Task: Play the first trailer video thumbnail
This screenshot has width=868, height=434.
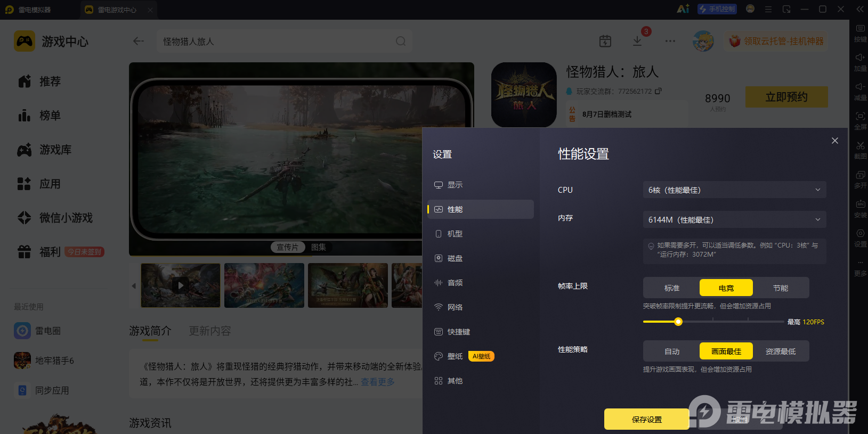Action: (x=181, y=285)
